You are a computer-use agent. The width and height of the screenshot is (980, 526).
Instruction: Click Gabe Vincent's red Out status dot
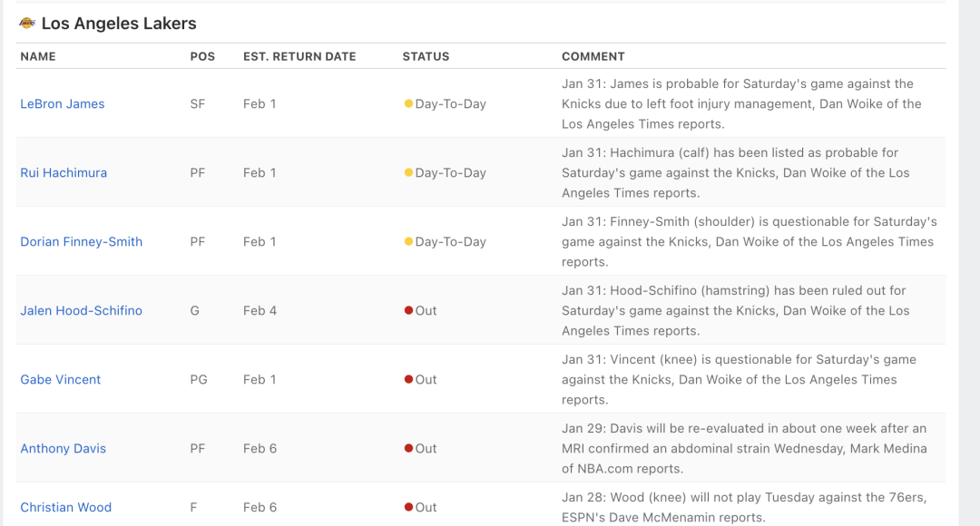click(408, 379)
